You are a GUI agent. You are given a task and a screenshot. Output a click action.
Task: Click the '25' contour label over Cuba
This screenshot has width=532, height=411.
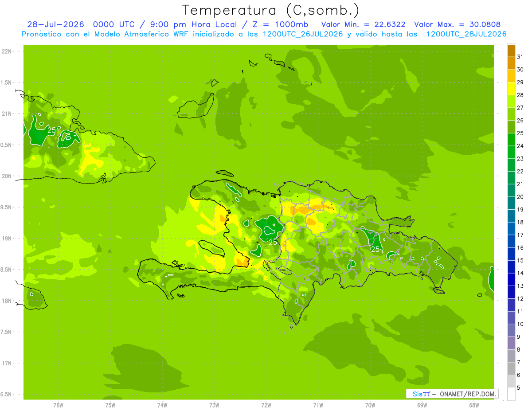(x=52, y=130)
